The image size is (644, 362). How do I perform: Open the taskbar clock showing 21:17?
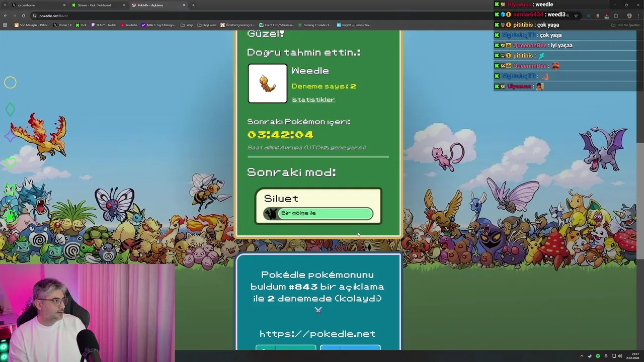pyautogui.click(x=633, y=356)
